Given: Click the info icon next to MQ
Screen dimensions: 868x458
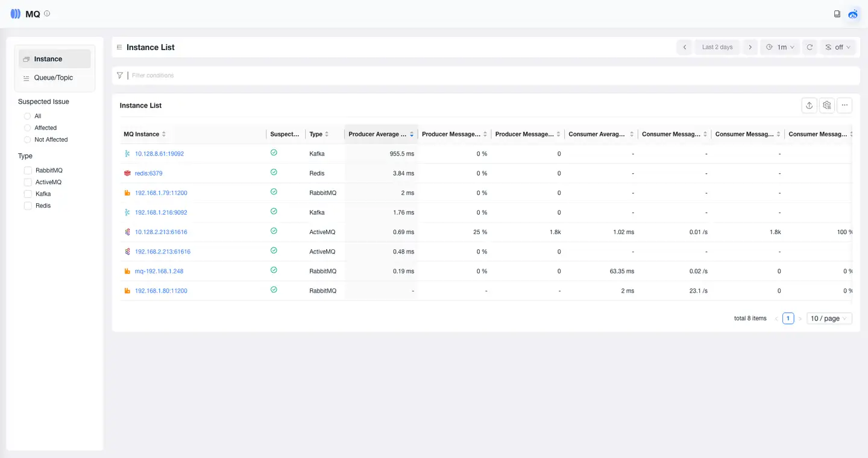Looking at the screenshot, I should pyautogui.click(x=48, y=13).
